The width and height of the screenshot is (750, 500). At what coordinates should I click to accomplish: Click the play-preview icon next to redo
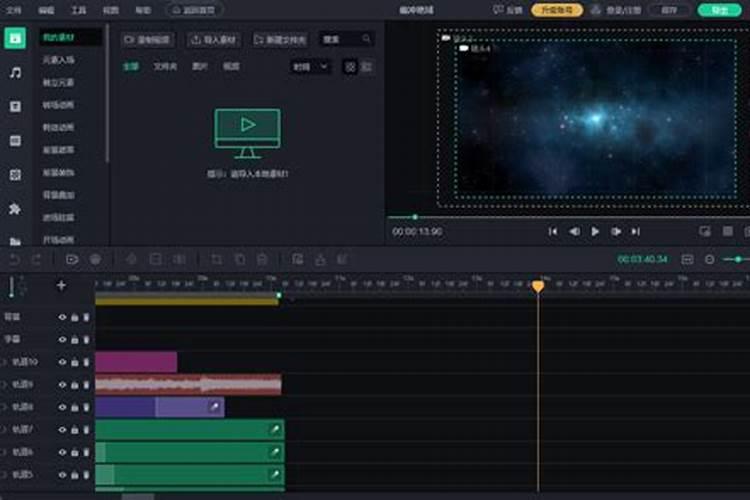pyautogui.click(x=72, y=259)
